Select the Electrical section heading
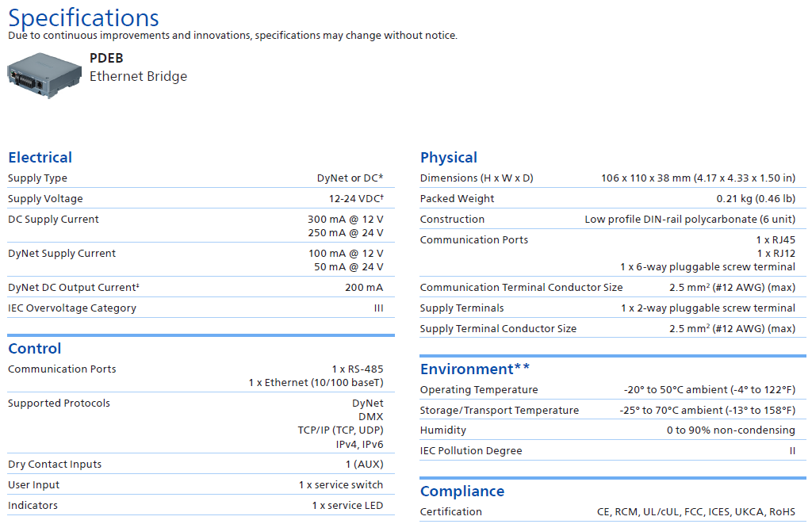 40,157
